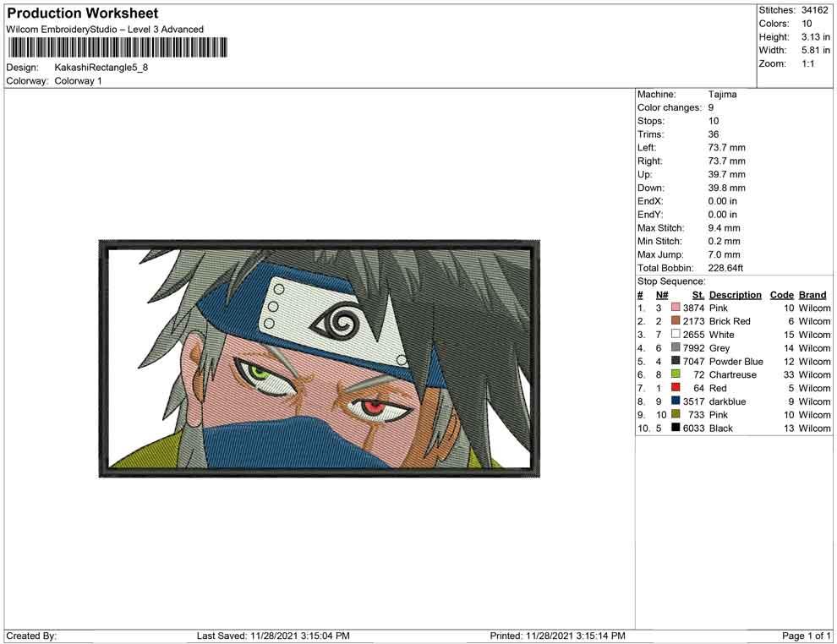
Task: Click the Red 64 color swatch
Action: coord(676,387)
